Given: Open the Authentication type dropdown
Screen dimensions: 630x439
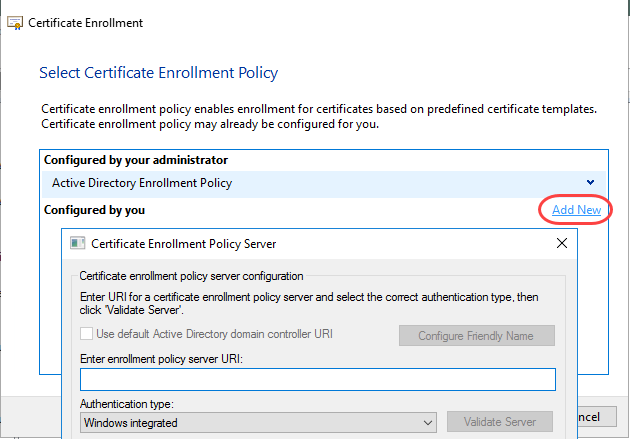Looking at the screenshot, I should 258,423.
